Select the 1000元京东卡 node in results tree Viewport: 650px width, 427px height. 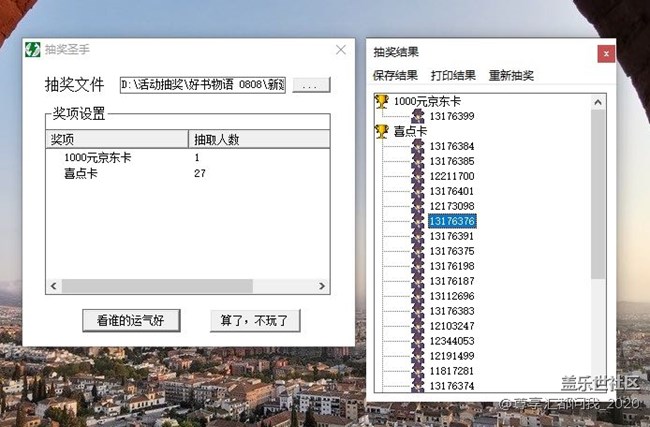[427, 102]
